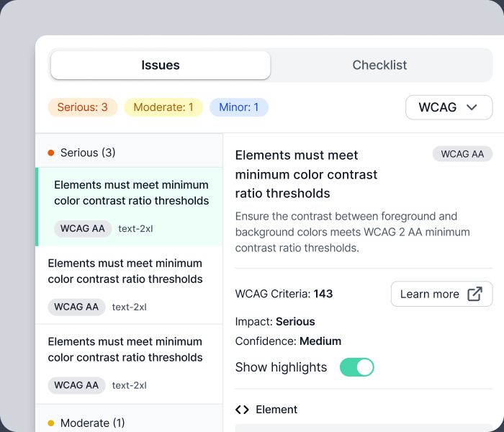Click Confidence: Medium text
504x432 pixels.
coord(288,341)
